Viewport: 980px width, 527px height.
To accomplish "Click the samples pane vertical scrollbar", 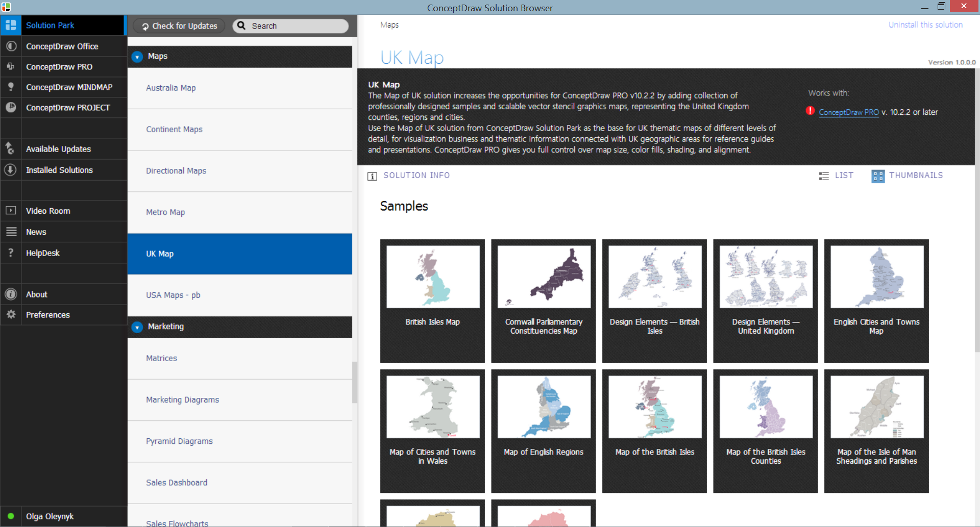I will point(977,210).
